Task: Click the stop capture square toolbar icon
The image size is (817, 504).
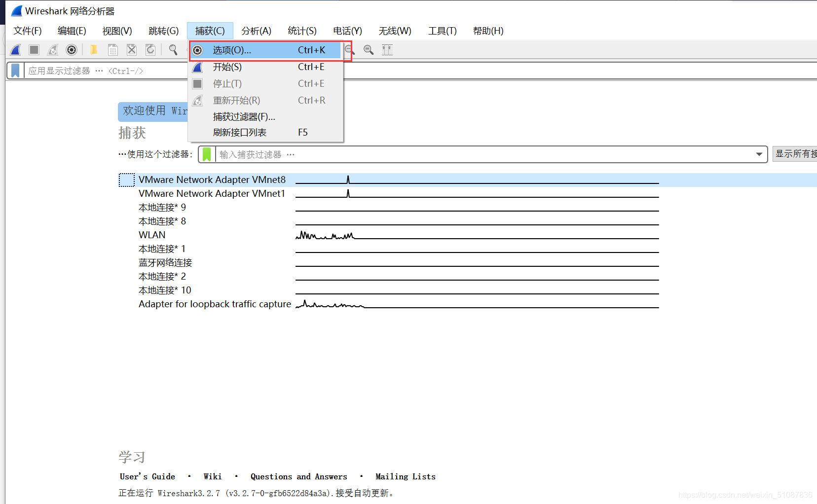Action: (34, 50)
